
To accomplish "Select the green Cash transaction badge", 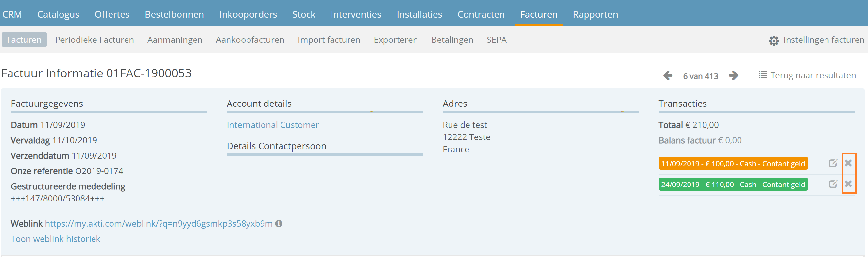I will [x=733, y=184].
